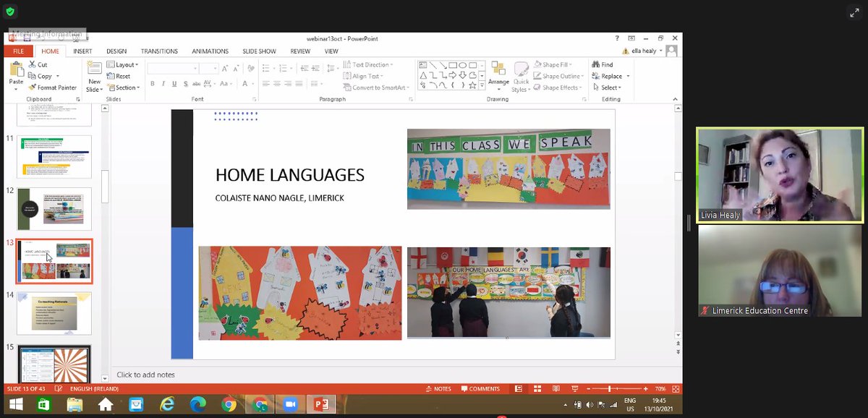
Task: Switch to the SLIDE SHOW tab
Action: [x=260, y=51]
